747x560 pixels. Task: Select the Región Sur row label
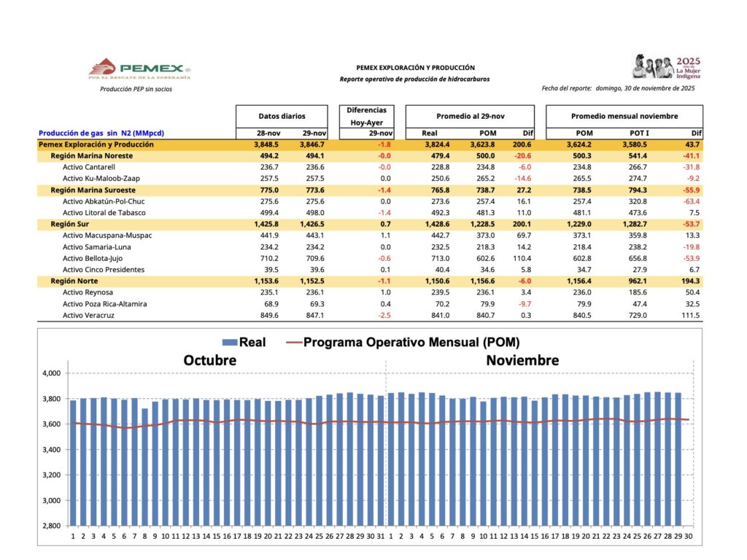coord(71,224)
